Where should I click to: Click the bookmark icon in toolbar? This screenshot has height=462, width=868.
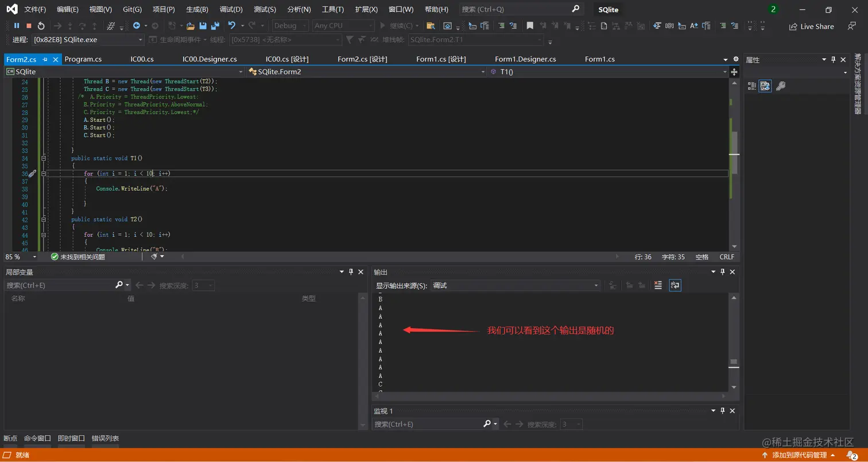pos(530,26)
